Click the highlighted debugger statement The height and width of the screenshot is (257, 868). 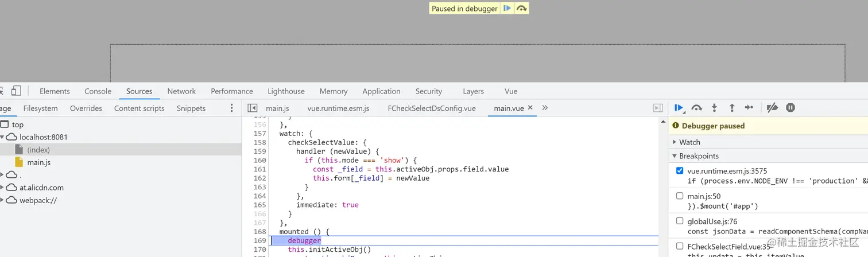click(304, 240)
